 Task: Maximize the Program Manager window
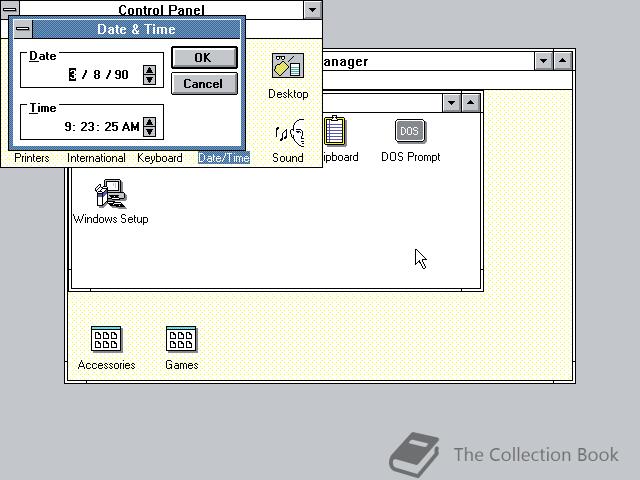click(563, 61)
